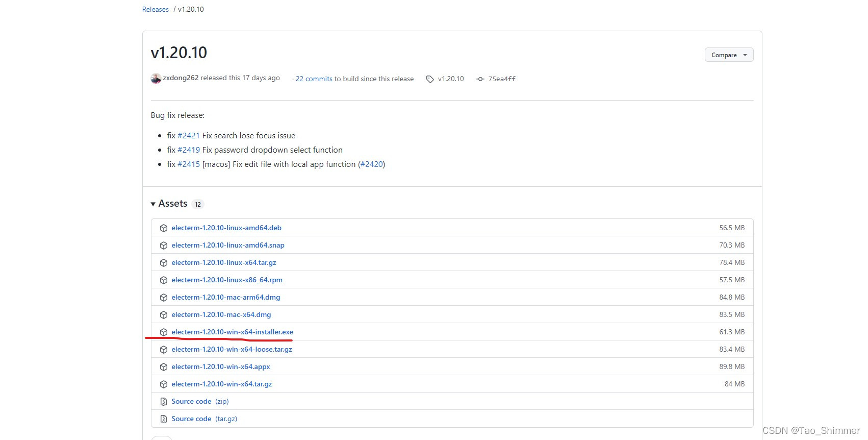Click the 83.5 MB size value
The height and width of the screenshot is (440, 868).
point(732,314)
